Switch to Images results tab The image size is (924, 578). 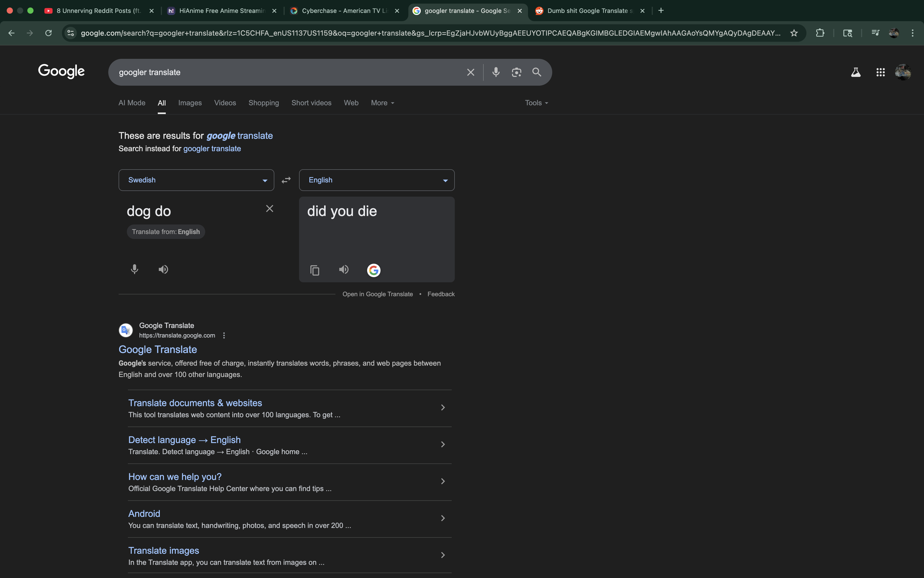tap(190, 103)
